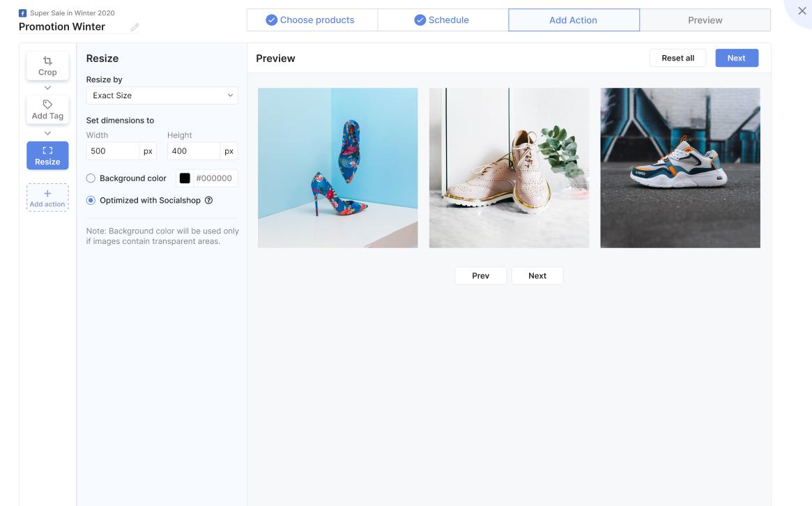Select the floral high heels preview image
Image resolution: width=812 pixels, height=506 pixels.
337,168
